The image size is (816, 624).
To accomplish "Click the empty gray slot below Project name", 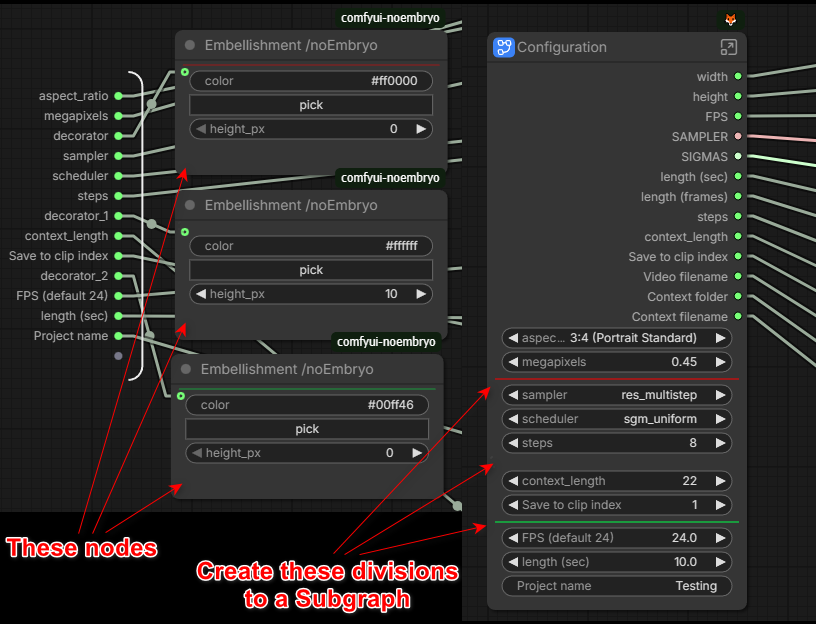I will click(119, 356).
